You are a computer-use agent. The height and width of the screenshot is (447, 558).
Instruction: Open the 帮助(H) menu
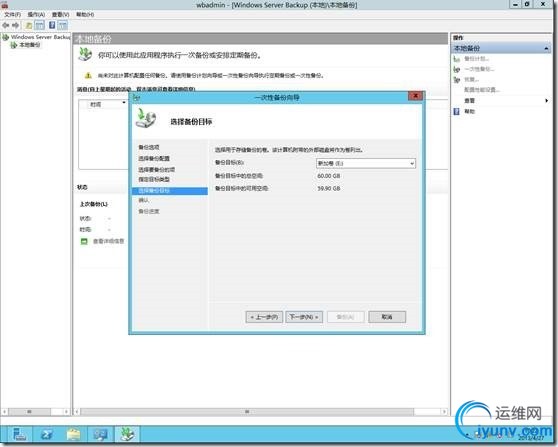coord(85,15)
